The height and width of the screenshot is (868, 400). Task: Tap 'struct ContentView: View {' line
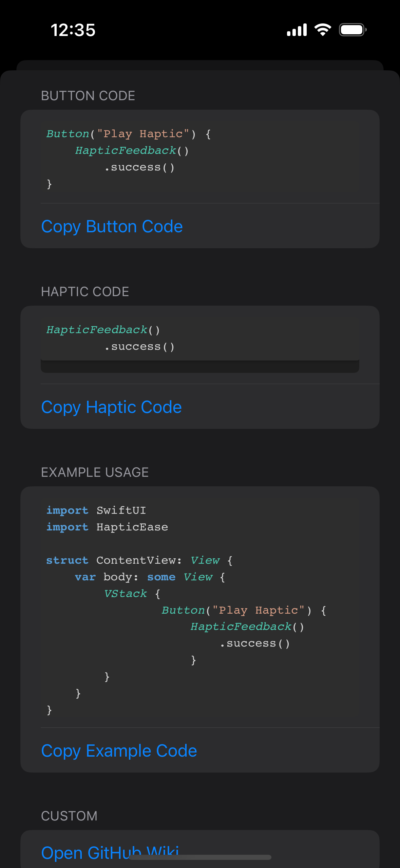[x=139, y=560]
